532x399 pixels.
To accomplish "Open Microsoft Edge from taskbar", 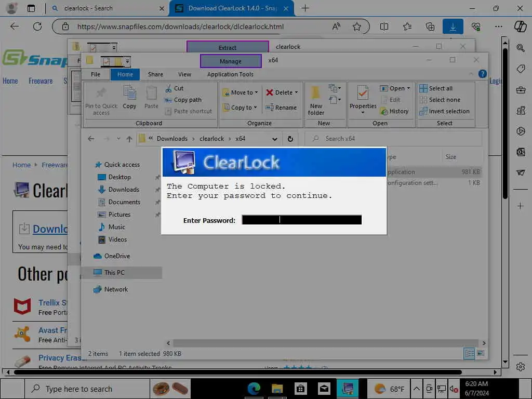I will point(254,389).
